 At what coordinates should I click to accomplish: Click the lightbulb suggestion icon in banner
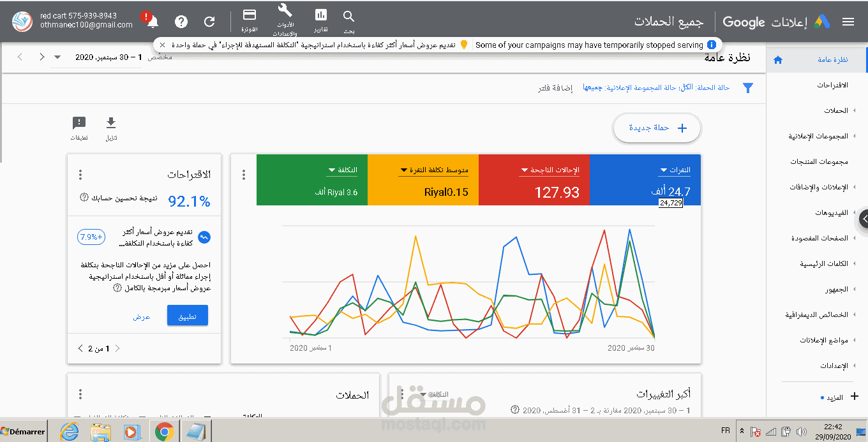coord(464,45)
